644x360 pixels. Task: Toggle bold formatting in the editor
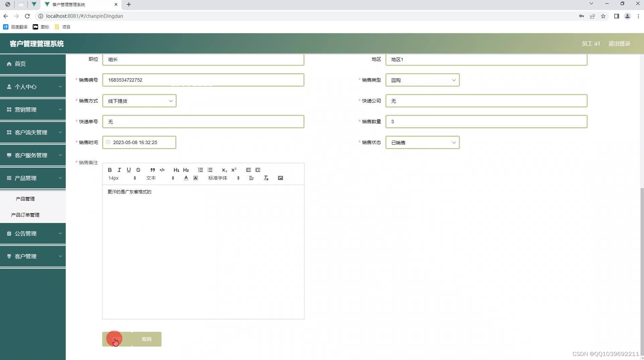[x=110, y=170]
